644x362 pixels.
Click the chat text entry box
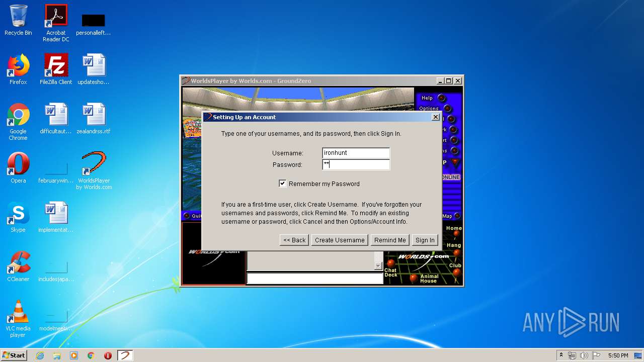click(315, 279)
